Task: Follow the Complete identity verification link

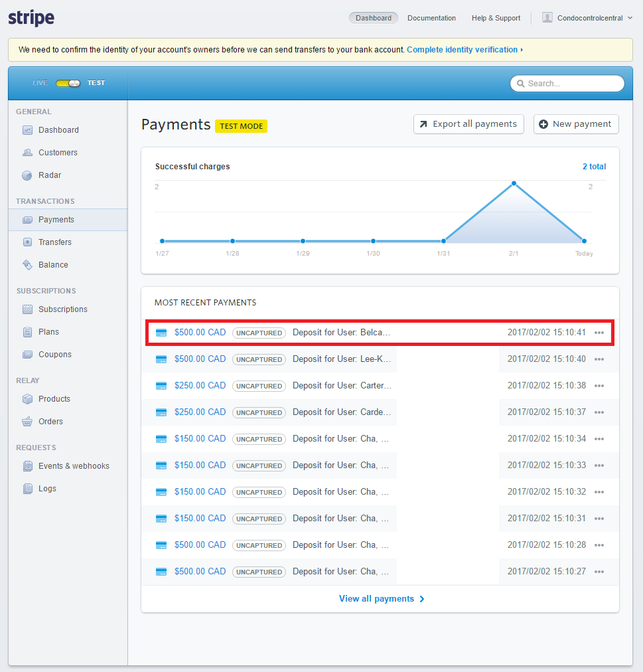Action: point(464,50)
